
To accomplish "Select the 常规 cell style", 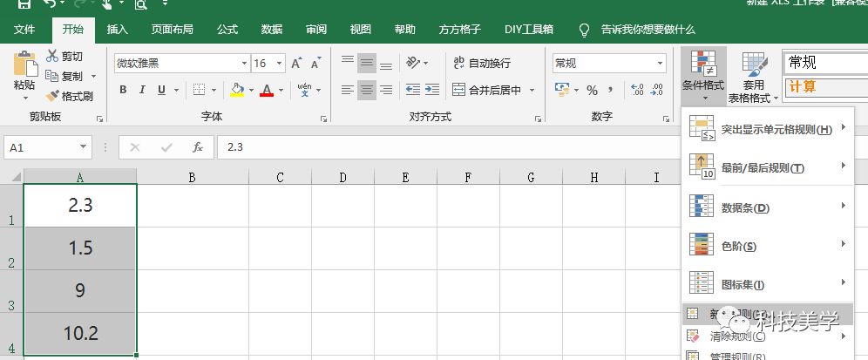I will click(825, 63).
